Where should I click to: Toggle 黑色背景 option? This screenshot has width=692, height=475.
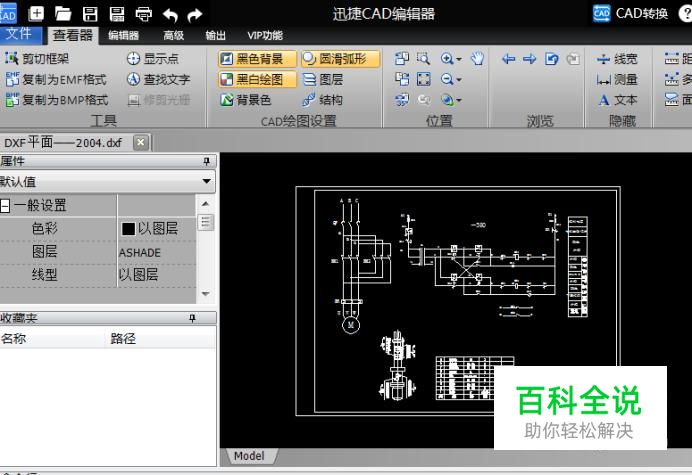[257, 59]
